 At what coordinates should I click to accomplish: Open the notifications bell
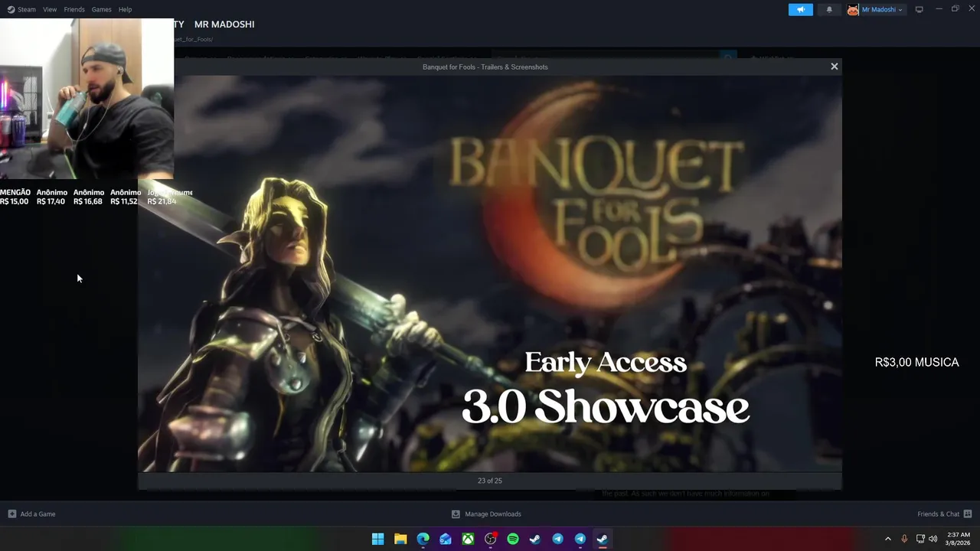[x=829, y=9]
